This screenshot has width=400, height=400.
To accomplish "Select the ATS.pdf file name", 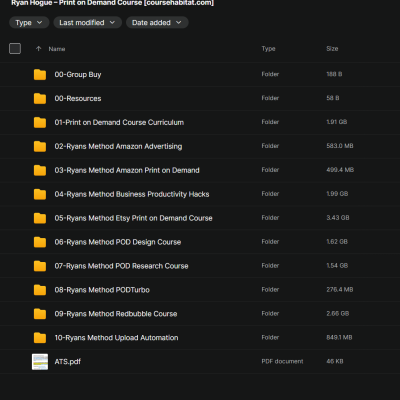I will [68, 362].
